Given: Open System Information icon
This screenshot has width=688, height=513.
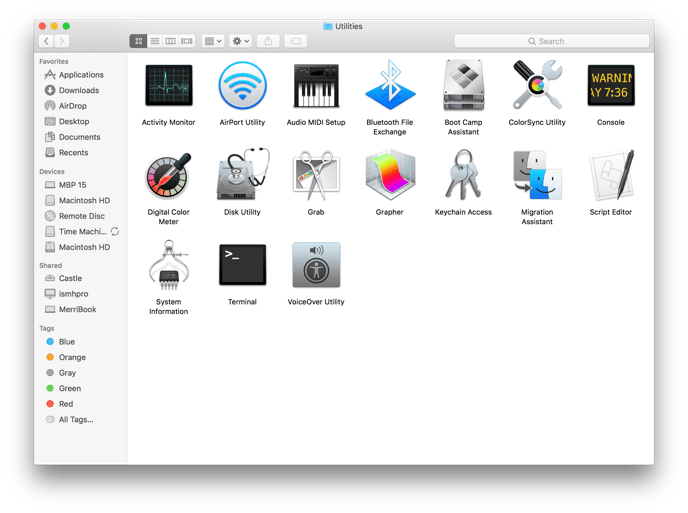Looking at the screenshot, I should (169, 265).
